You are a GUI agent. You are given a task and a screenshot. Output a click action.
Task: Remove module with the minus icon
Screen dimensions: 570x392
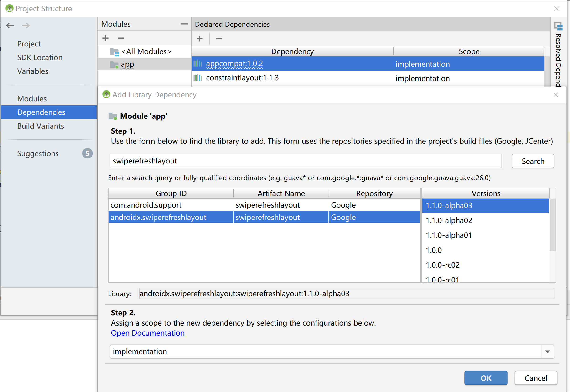tap(121, 38)
